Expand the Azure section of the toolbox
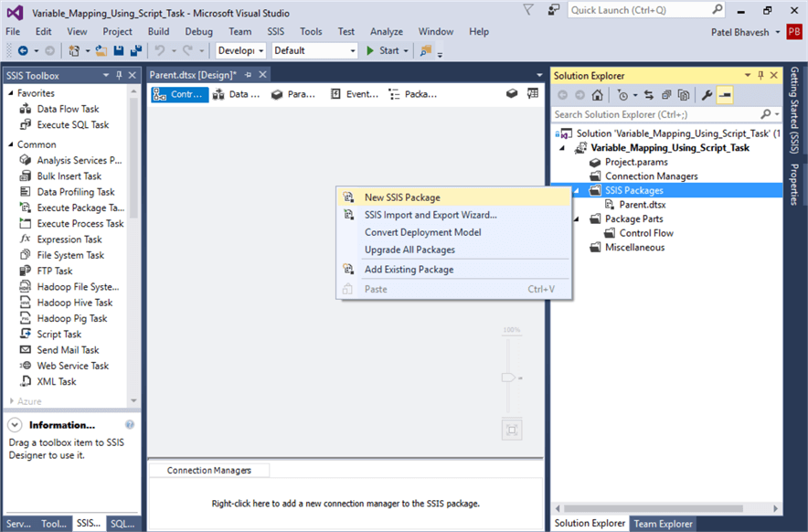The width and height of the screenshot is (808, 532). point(15,399)
